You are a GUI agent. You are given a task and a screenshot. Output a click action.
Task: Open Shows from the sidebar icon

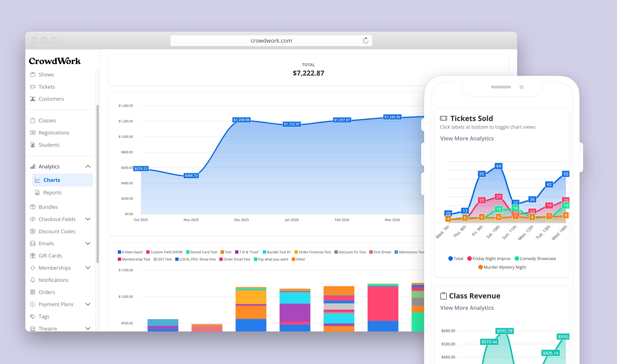(33, 74)
